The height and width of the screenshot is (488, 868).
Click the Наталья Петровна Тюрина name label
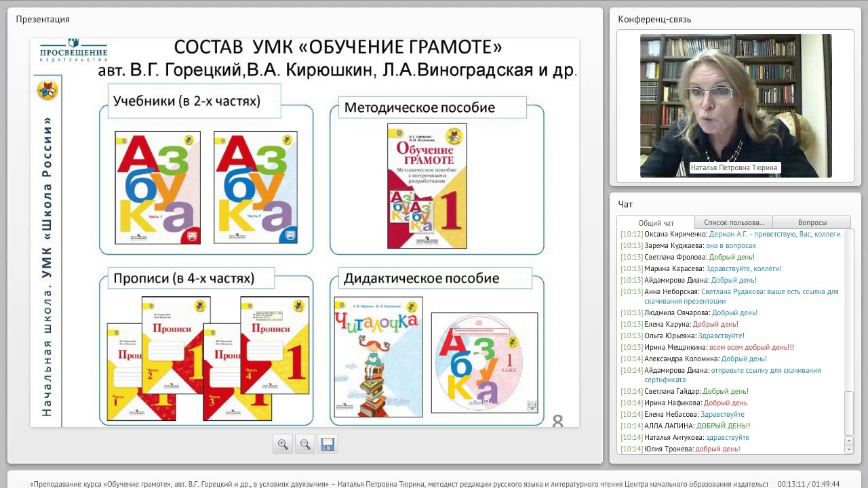[734, 167]
